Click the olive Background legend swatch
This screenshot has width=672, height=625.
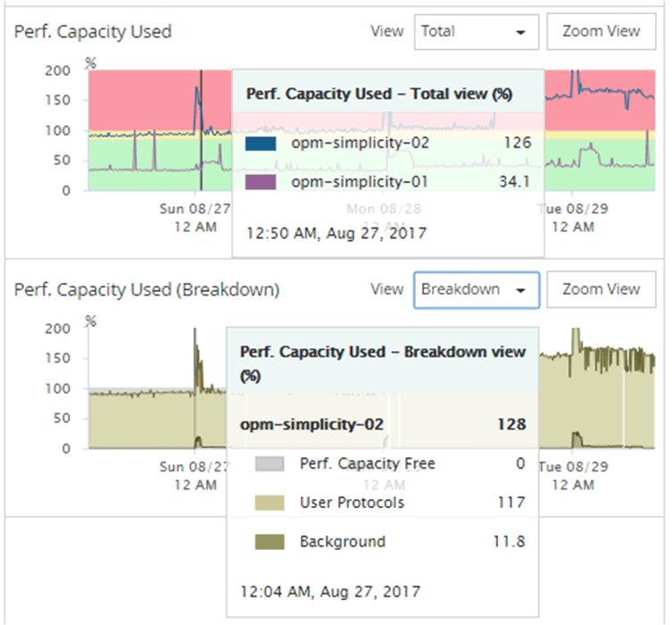[x=270, y=541]
